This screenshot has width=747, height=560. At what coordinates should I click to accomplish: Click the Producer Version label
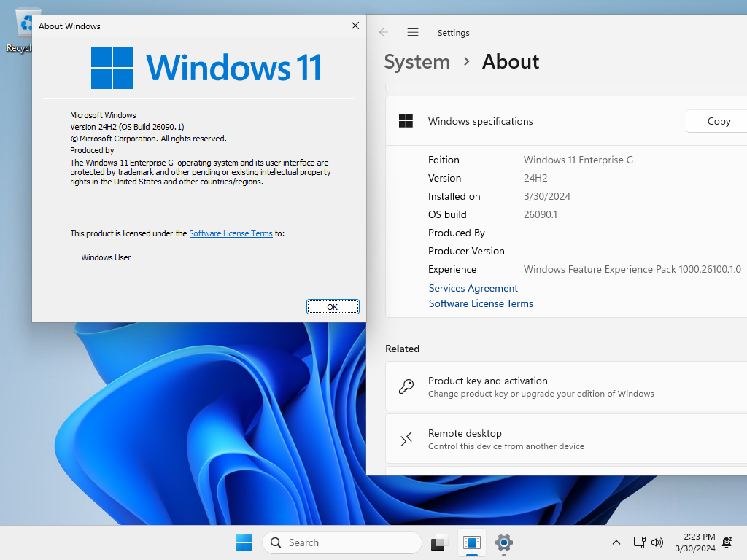[x=466, y=251]
